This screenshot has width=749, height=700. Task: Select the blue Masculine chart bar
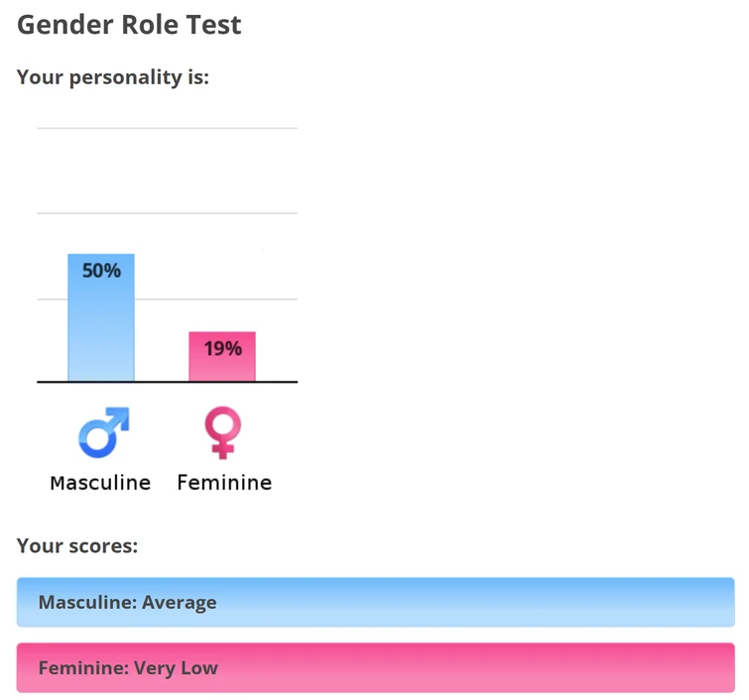pyautogui.click(x=101, y=327)
